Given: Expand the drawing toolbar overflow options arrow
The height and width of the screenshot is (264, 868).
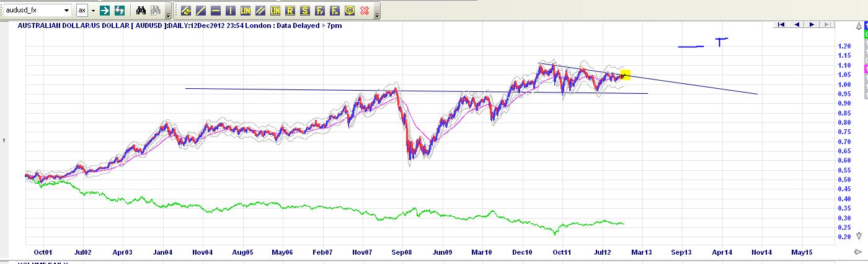Looking at the screenshot, I should pyautogui.click(x=378, y=15).
